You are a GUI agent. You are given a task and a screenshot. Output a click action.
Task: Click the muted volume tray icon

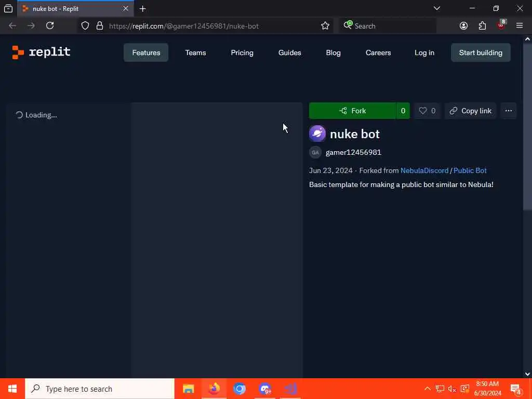tap(452, 389)
